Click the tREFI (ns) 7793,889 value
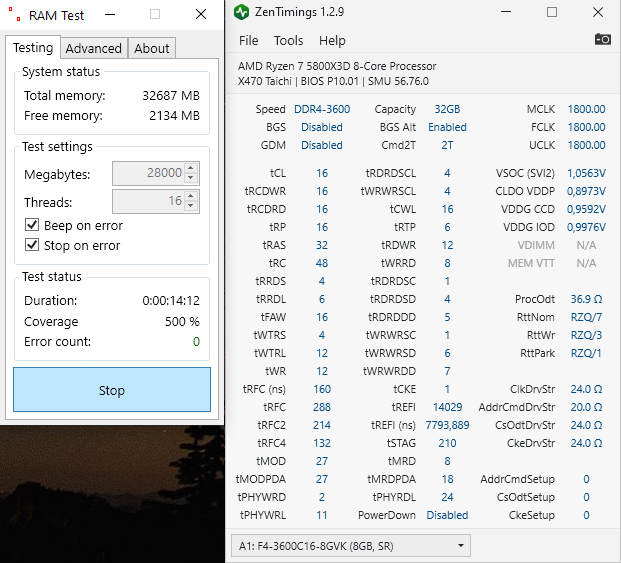Image resolution: width=621 pixels, height=563 pixels. pos(447,425)
